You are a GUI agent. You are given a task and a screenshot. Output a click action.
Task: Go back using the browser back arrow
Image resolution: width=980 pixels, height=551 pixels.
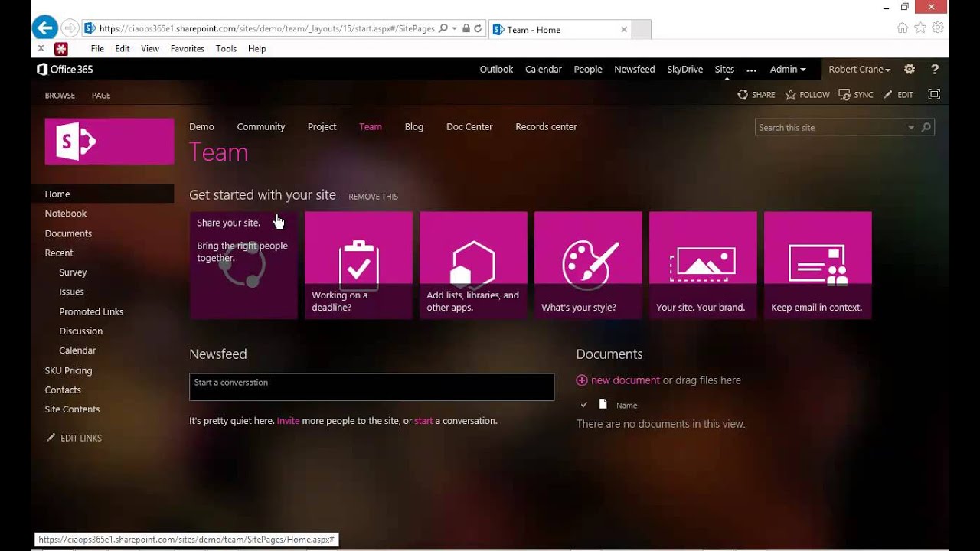pyautogui.click(x=44, y=29)
